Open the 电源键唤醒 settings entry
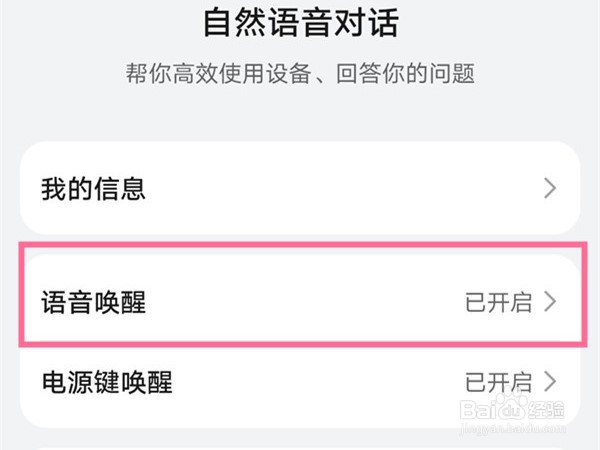 [107, 381]
